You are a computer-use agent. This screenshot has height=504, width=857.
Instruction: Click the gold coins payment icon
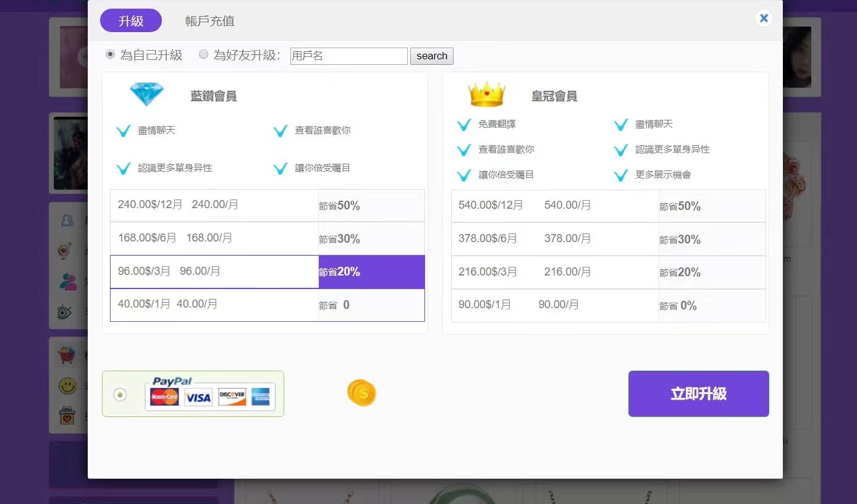tap(361, 393)
